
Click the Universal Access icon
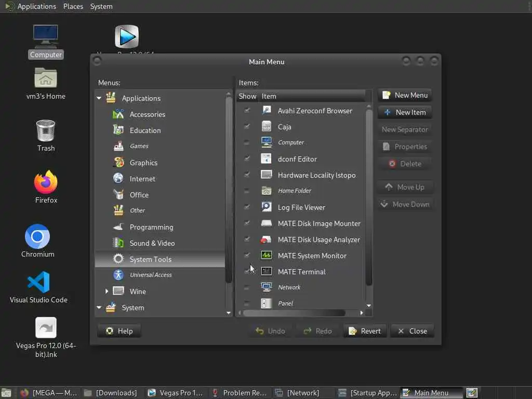tap(118, 275)
